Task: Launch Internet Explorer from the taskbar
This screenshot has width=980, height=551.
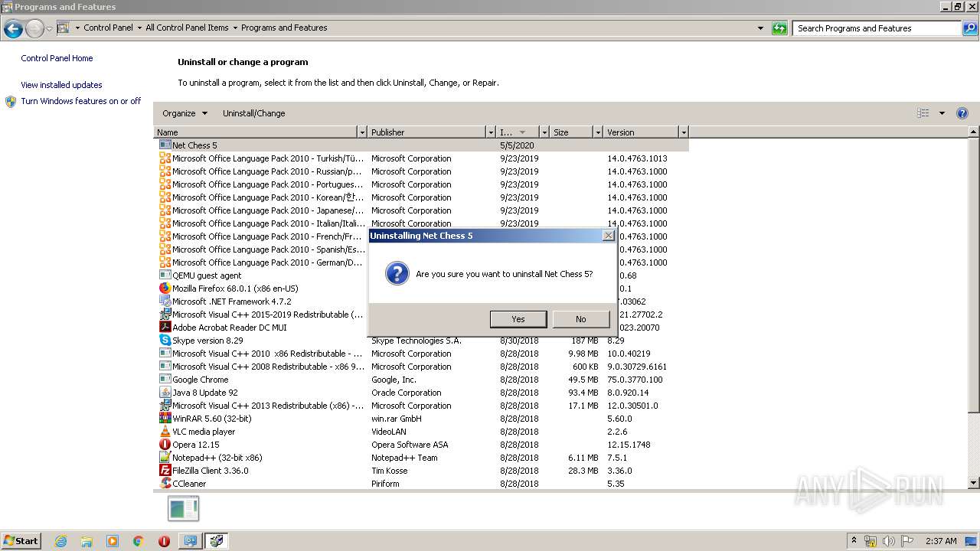Action: tap(60, 541)
